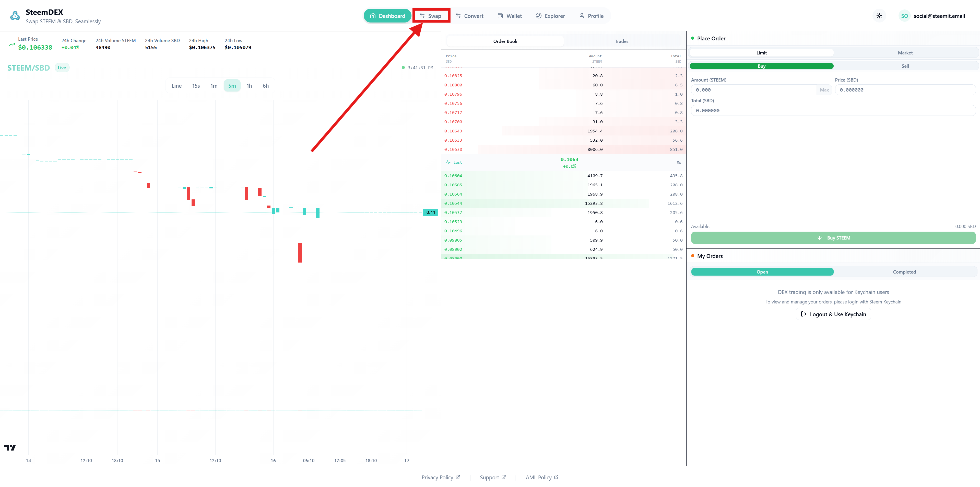
Task: Switch order type to Market
Action: click(905, 53)
